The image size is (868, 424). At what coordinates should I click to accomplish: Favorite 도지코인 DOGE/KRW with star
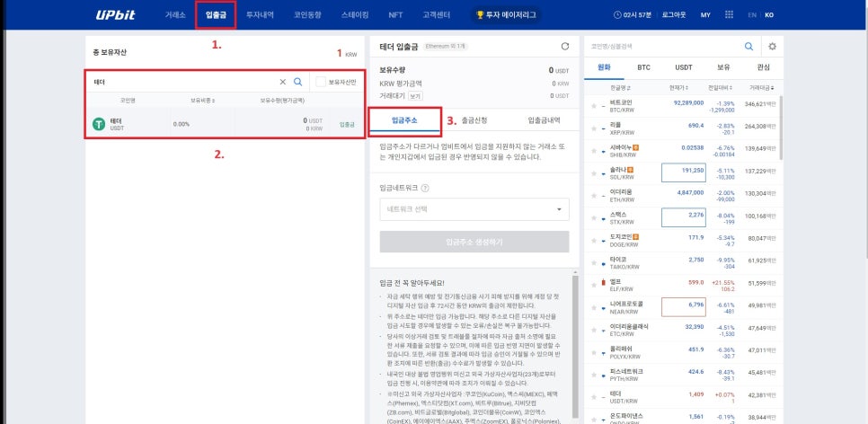(593, 240)
